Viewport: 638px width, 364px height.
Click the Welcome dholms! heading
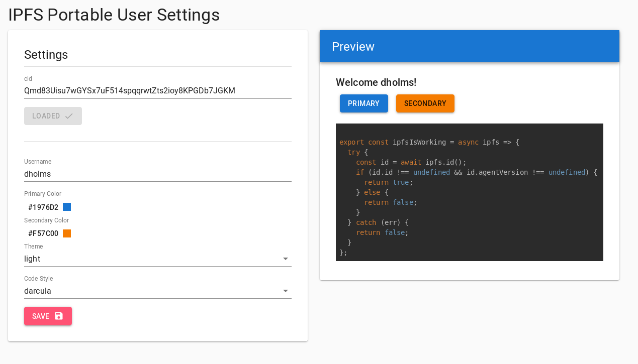[x=376, y=82]
